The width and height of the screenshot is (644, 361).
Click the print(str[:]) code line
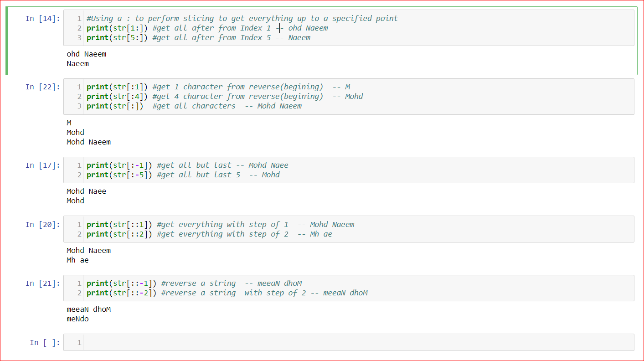[x=194, y=106]
